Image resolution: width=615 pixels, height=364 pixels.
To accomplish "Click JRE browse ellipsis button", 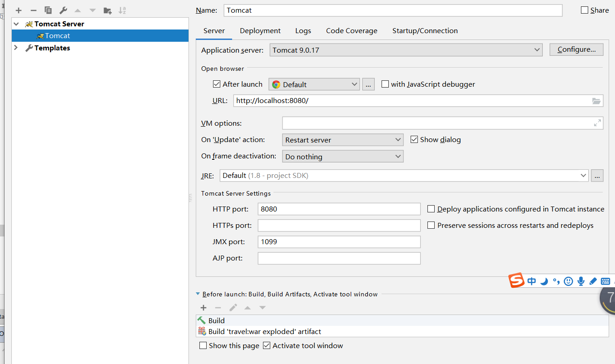I will pos(597,176).
